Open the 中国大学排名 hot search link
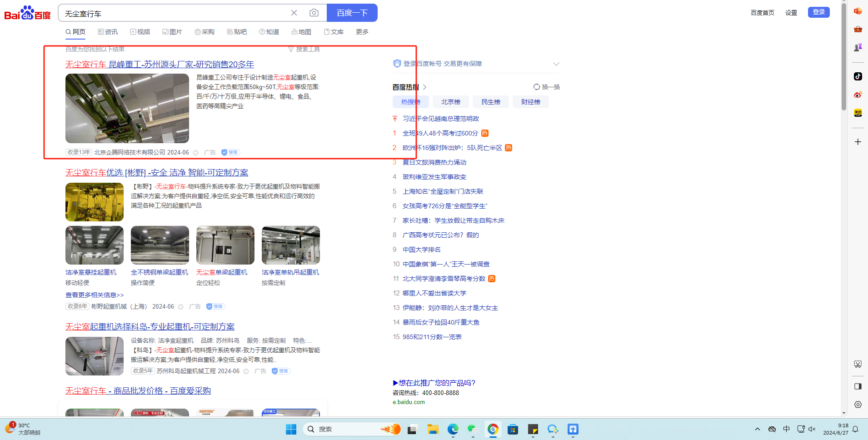The image size is (868, 440). coord(421,250)
